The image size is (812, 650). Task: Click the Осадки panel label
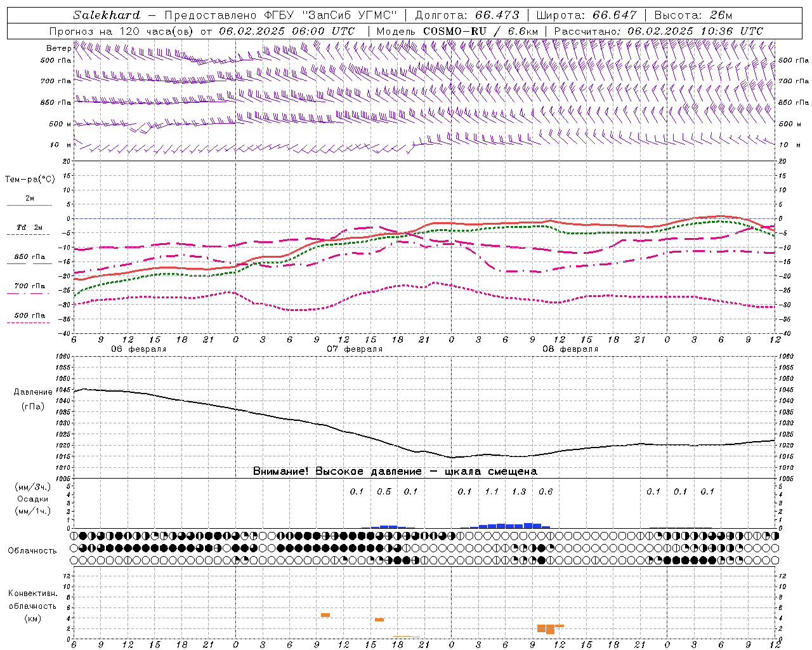(33, 500)
